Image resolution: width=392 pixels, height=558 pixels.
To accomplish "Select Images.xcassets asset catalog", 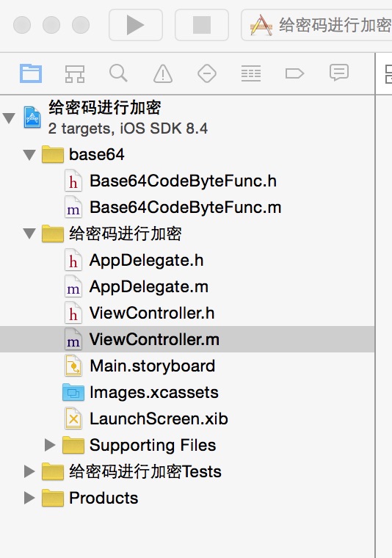I will (153, 392).
